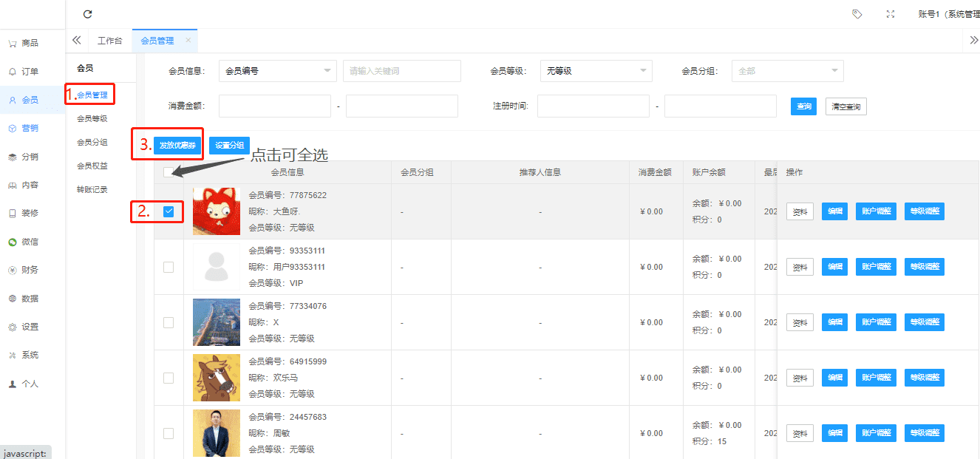
Task: Click the tag icon in top bar
Action: [x=857, y=14]
